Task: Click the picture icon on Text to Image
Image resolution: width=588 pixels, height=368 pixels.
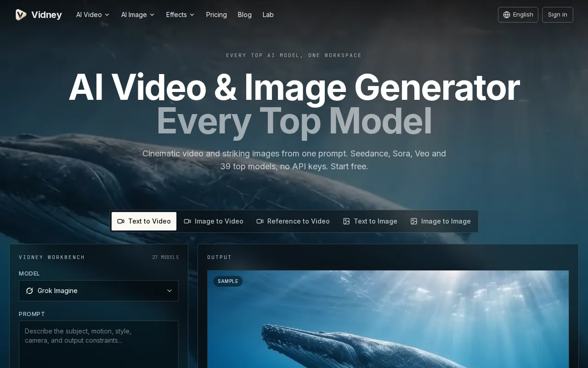Action: (x=346, y=221)
